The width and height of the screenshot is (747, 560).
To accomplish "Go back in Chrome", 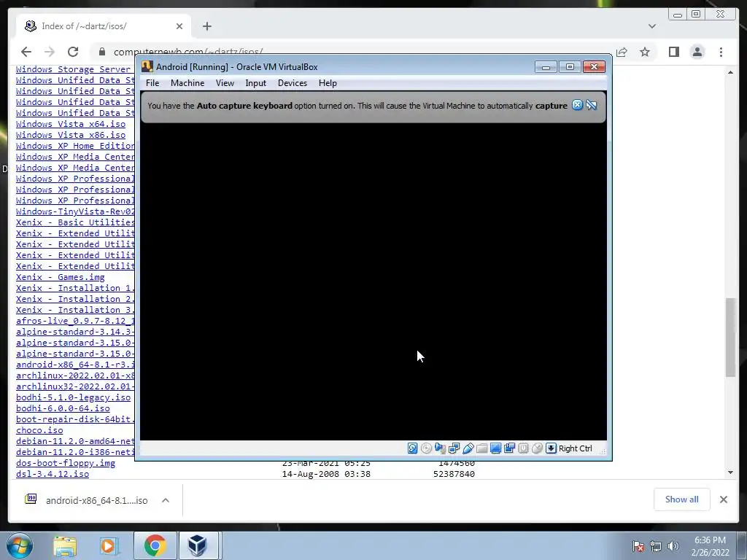I will click(26, 52).
